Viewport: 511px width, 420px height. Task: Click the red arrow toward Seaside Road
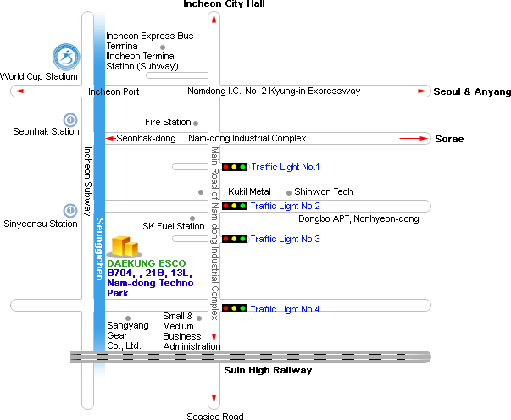[x=214, y=389]
